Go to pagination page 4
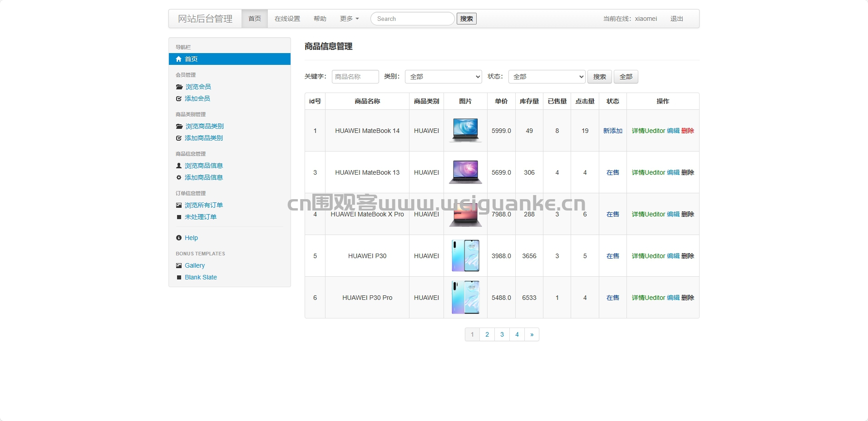868x421 pixels. pyautogui.click(x=517, y=334)
